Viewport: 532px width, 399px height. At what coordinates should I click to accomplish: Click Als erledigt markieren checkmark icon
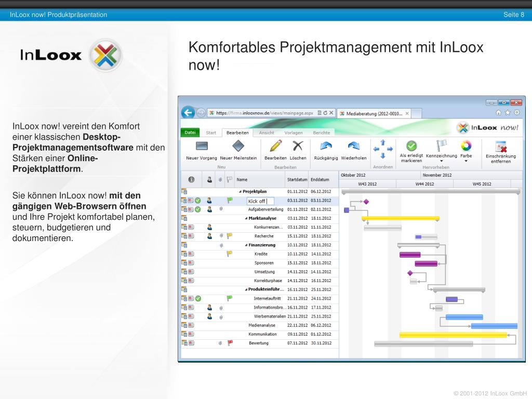point(411,146)
